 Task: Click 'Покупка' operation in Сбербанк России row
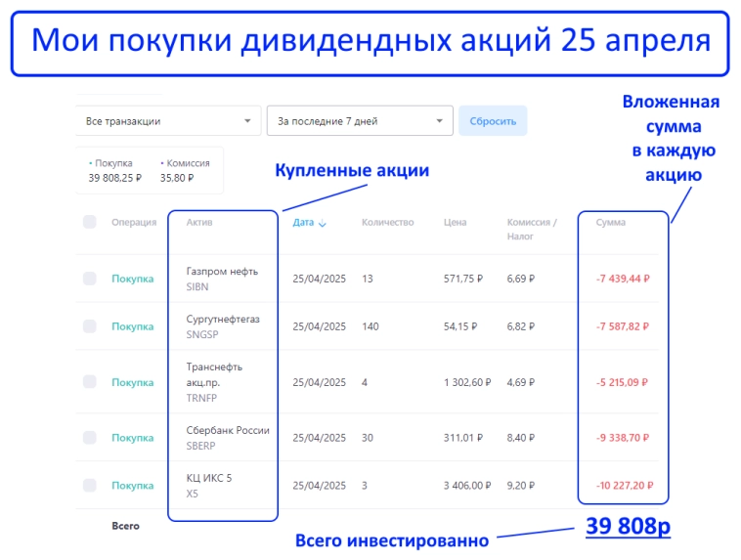pyautogui.click(x=133, y=438)
